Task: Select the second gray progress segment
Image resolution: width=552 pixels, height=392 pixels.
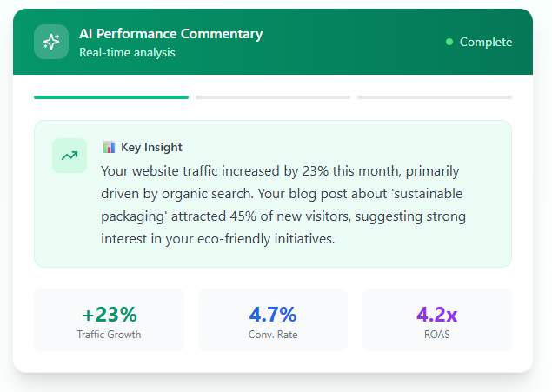Action: tap(273, 97)
